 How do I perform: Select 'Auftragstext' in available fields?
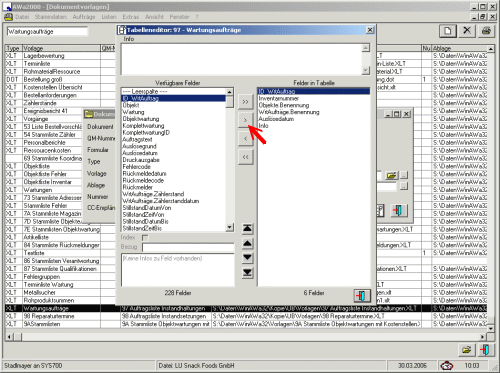click(173, 139)
